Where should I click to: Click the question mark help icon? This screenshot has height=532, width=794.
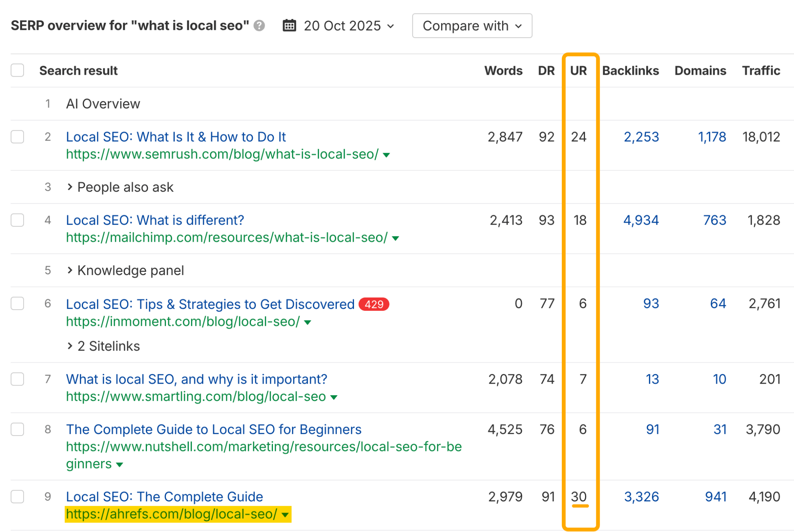tap(259, 26)
